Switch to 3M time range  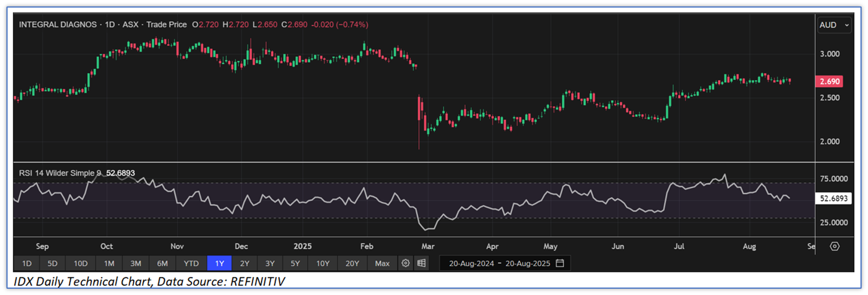click(135, 263)
